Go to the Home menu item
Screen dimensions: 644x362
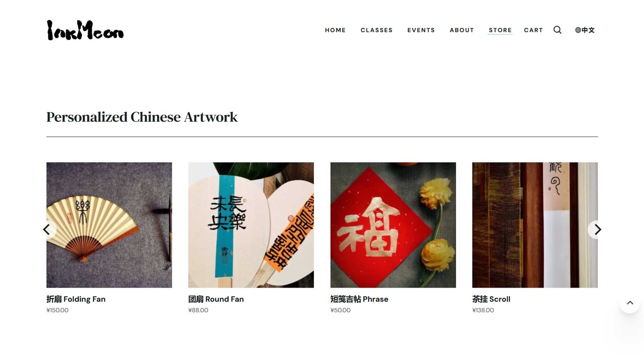[335, 30]
